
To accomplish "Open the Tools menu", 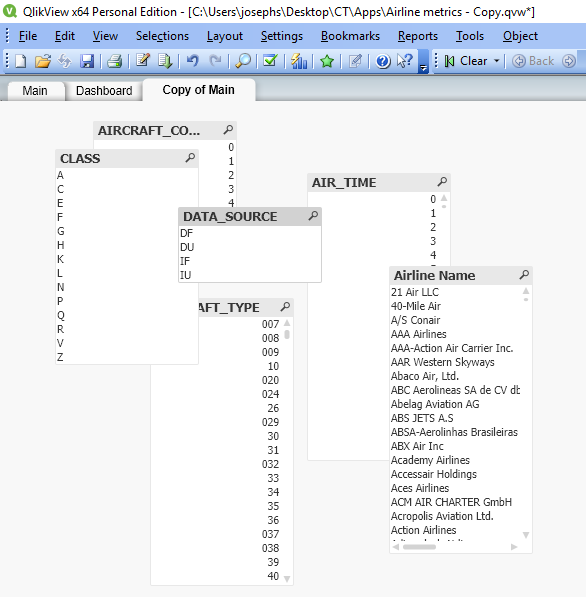I will pyautogui.click(x=470, y=36).
